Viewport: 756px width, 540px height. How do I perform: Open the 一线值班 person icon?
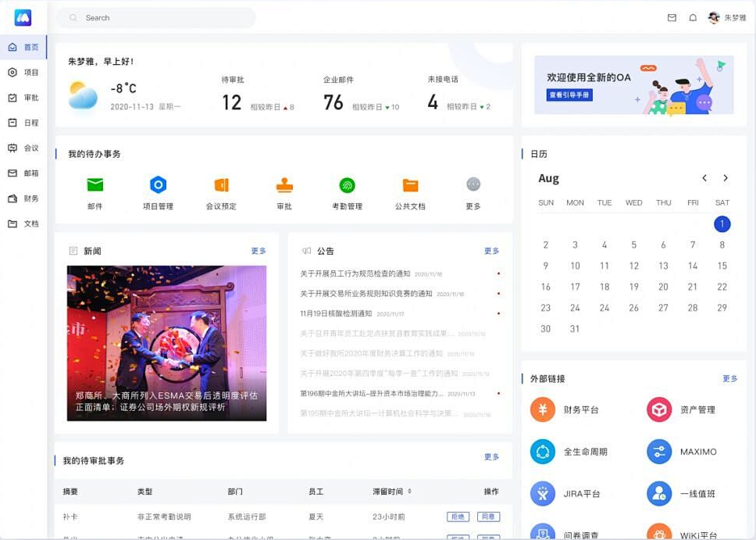(659, 493)
